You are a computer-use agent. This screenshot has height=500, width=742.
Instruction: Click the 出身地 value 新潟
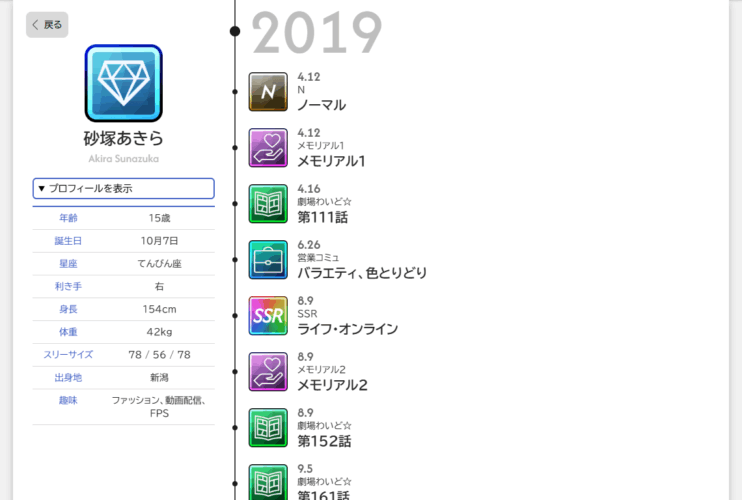[159, 377]
